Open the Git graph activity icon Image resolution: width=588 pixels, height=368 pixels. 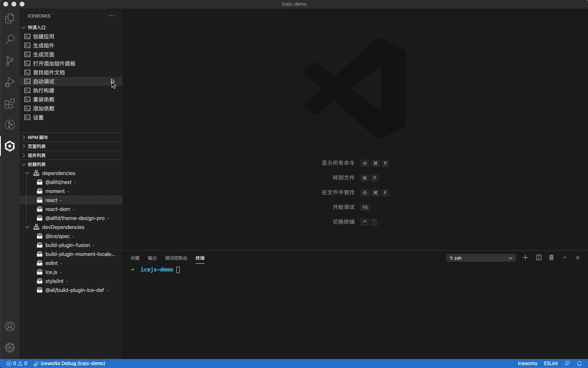(10, 125)
